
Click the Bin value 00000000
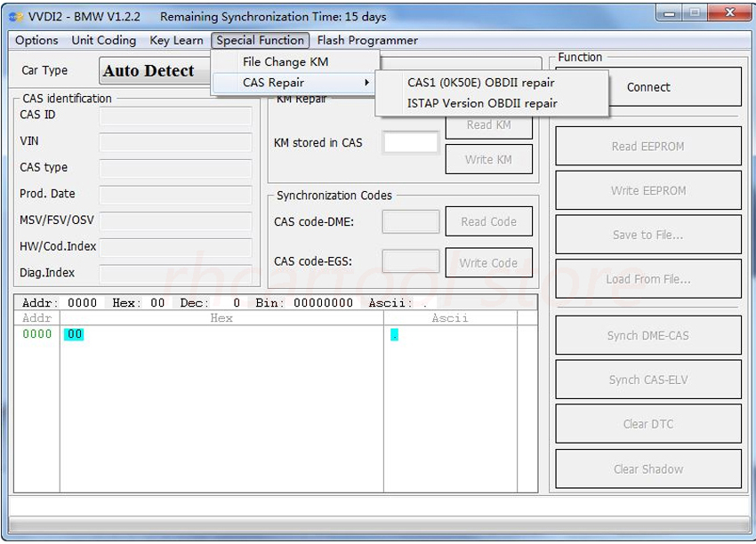(x=323, y=302)
